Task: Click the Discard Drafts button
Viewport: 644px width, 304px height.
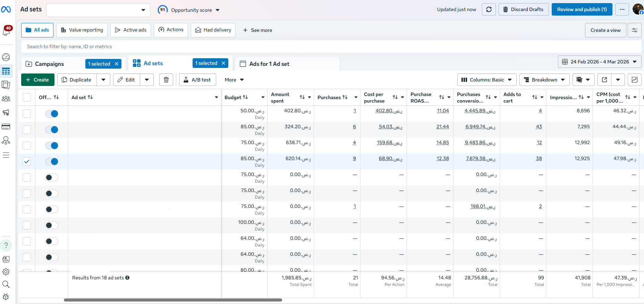Action: point(524,9)
